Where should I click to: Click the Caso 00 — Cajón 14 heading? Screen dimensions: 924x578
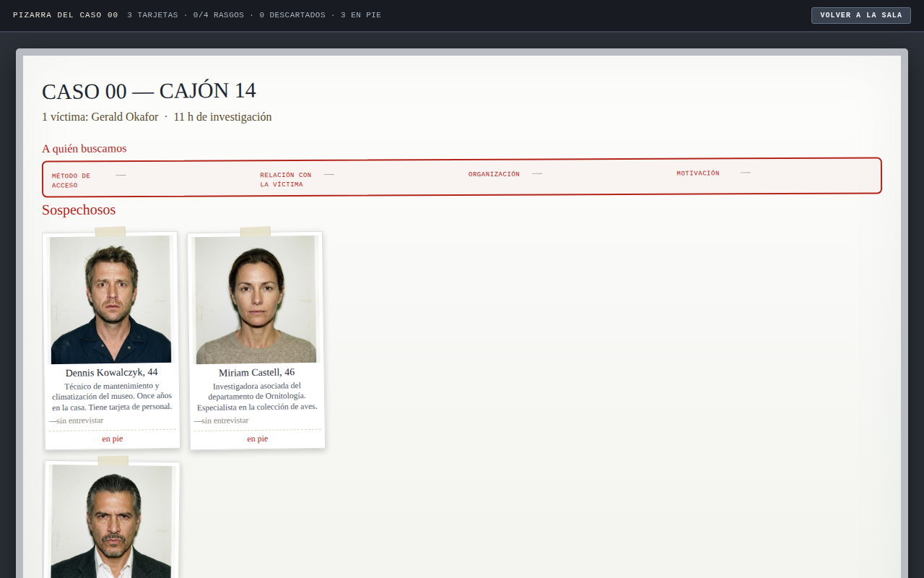[x=149, y=91]
